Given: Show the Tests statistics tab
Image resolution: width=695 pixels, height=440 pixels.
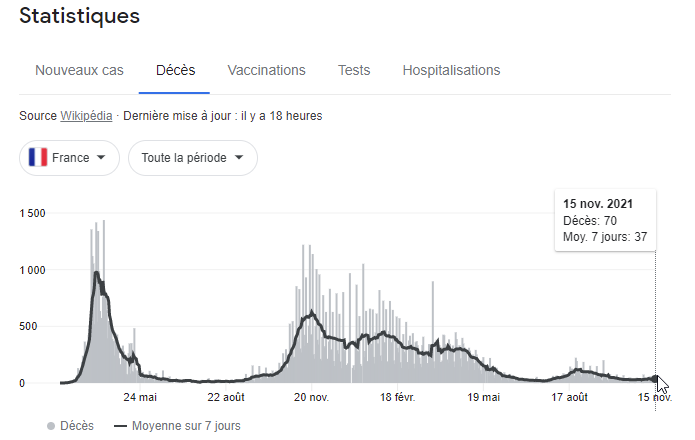Looking at the screenshot, I should 354,70.
